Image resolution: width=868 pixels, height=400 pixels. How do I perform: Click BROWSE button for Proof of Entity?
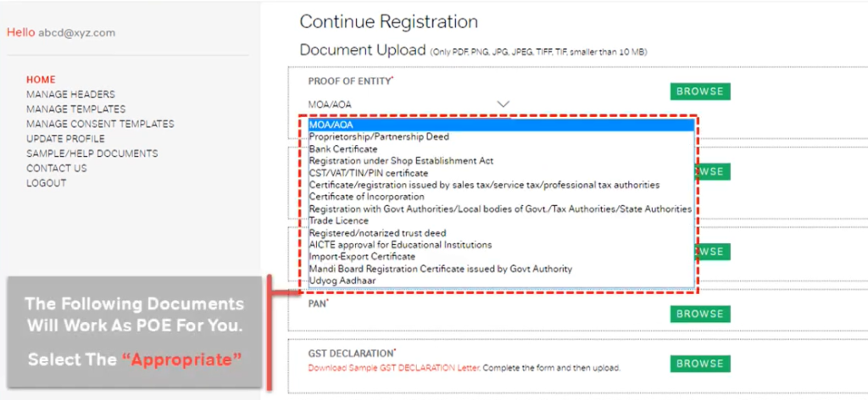click(x=700, y=92)
